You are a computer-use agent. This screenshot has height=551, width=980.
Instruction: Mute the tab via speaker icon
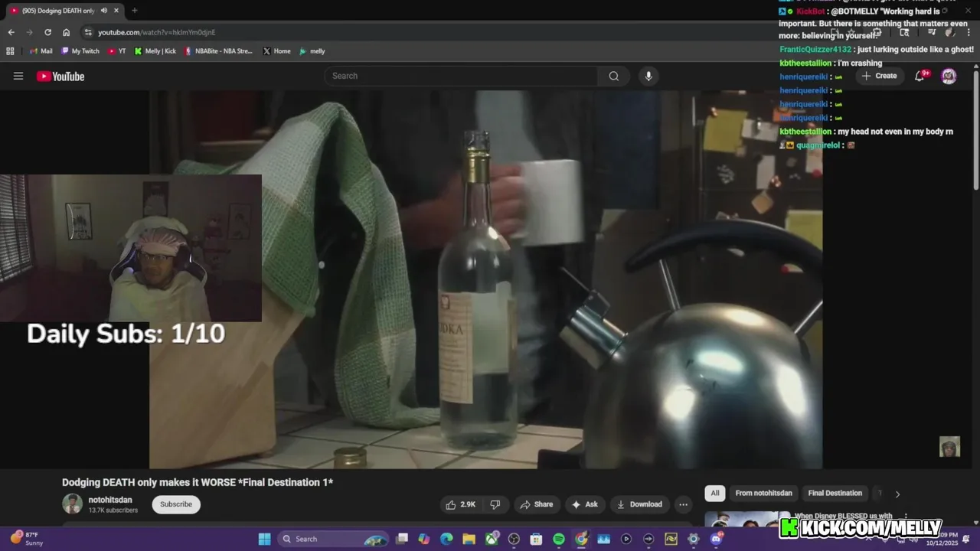tap(103, 11)
